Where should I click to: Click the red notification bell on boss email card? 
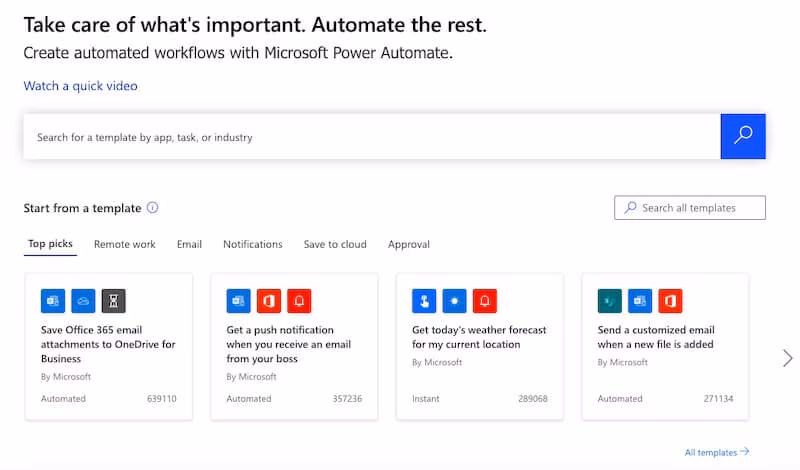click(299, 300)
